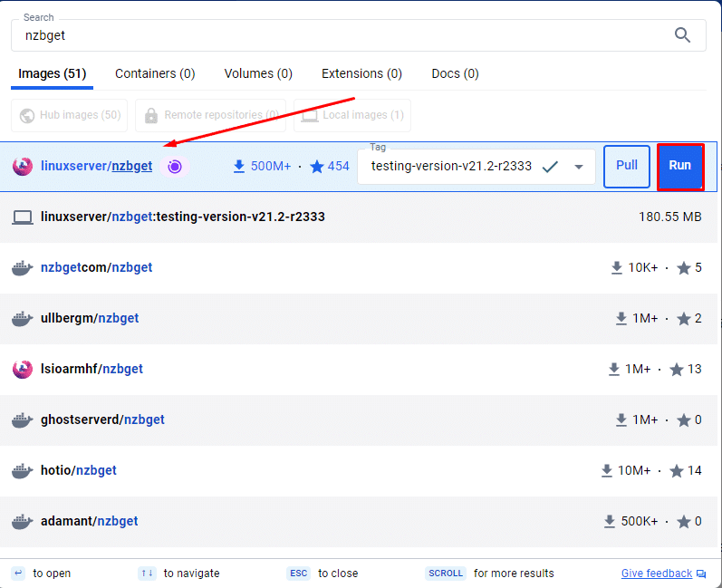
Task: Click the linuxserver logo icon
Action: pyautogui.click(x=23, y=167)
